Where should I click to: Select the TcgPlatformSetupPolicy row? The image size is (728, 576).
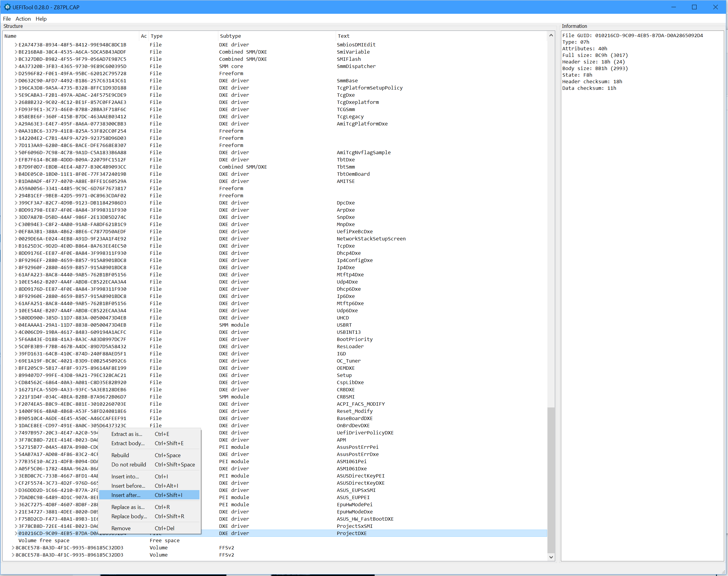pyautogui.click(x=275, y=88)
